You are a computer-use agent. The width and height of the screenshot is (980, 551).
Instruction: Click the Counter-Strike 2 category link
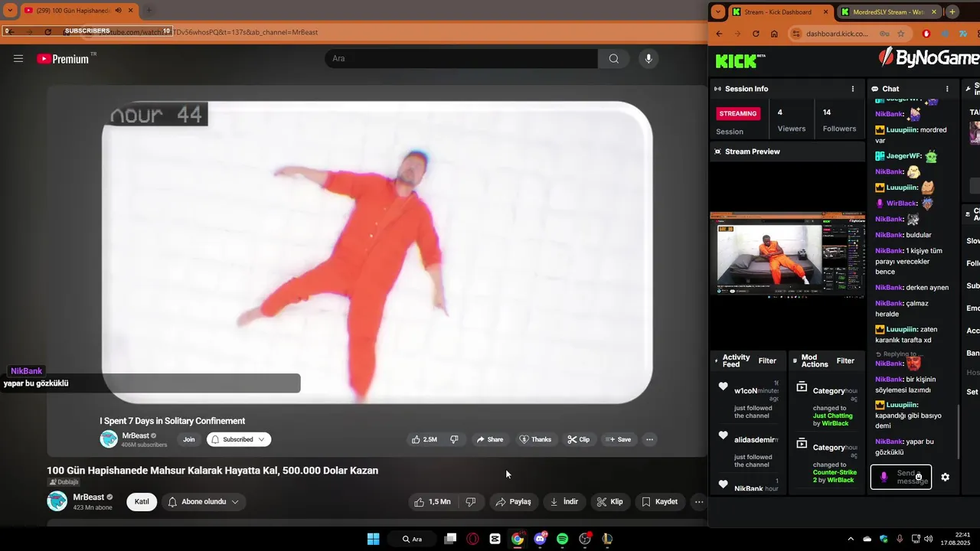(835, 476)
